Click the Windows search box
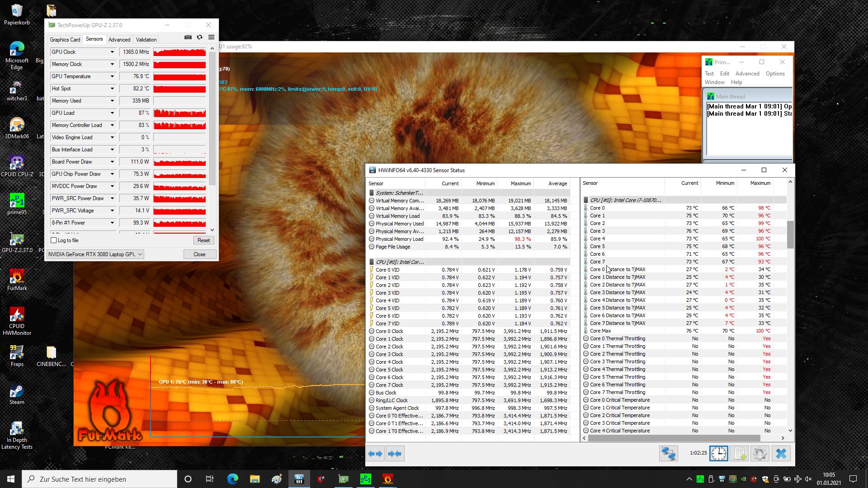Image resolution: width=868 pixels, height=488 pixels. pos(100,479)
